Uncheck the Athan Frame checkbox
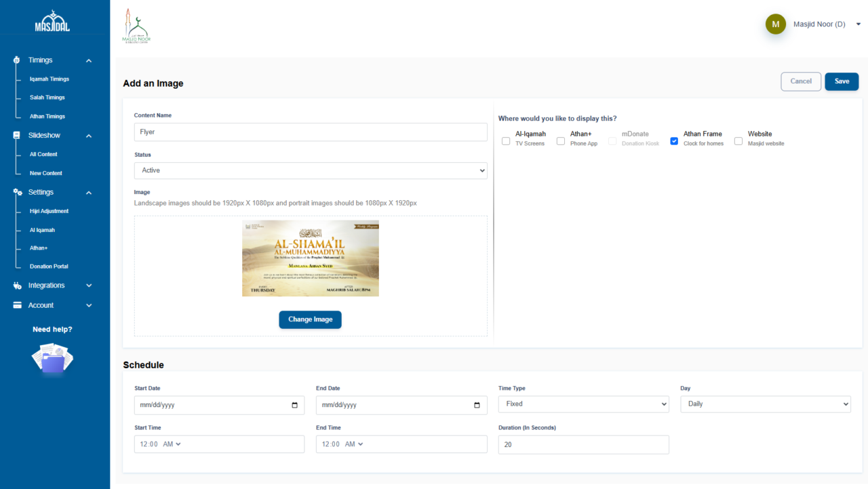 [x=674, y=141]
